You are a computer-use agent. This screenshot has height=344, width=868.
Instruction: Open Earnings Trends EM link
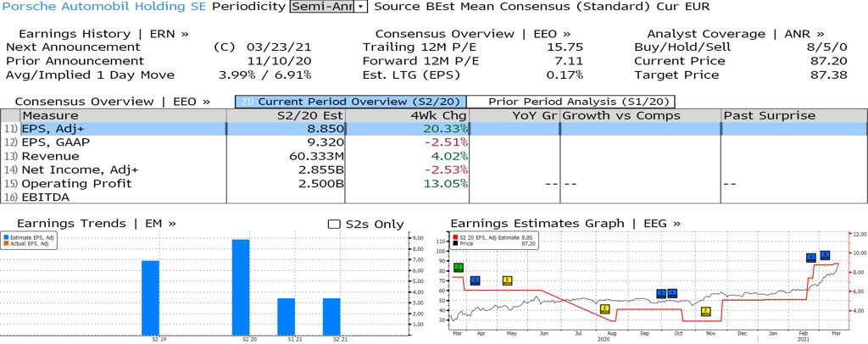[97, 224]
